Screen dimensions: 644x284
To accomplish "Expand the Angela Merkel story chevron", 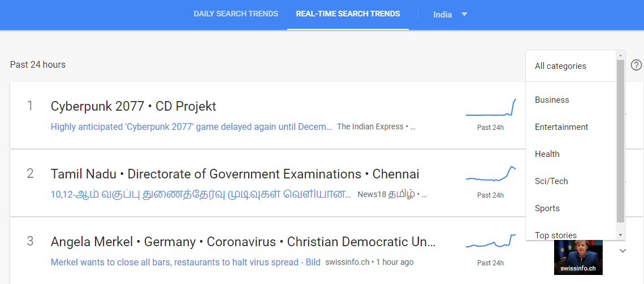I will 623,251.
